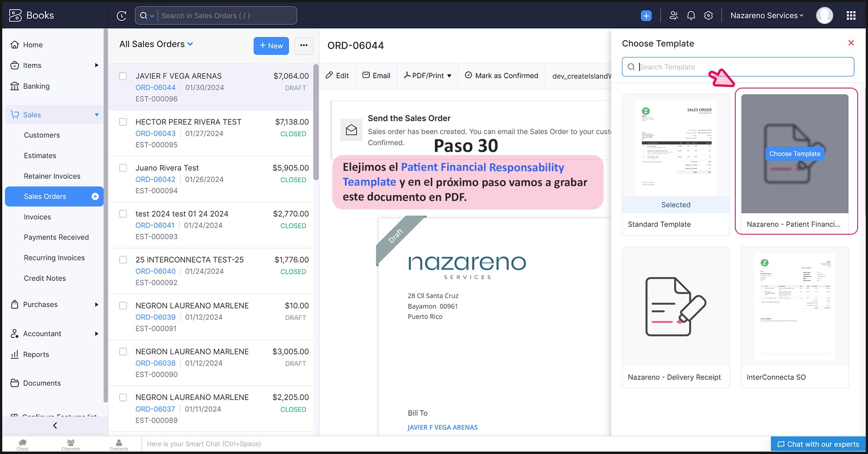Open the apps grid launcher
This screenshot has width=868, height=454.
coord(850,16)
